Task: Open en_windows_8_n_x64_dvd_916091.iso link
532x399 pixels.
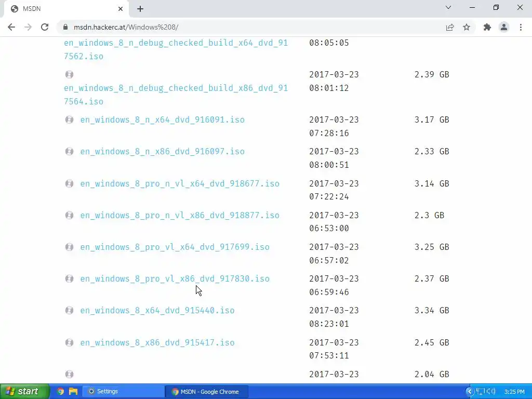Action: tap(162, 120)
